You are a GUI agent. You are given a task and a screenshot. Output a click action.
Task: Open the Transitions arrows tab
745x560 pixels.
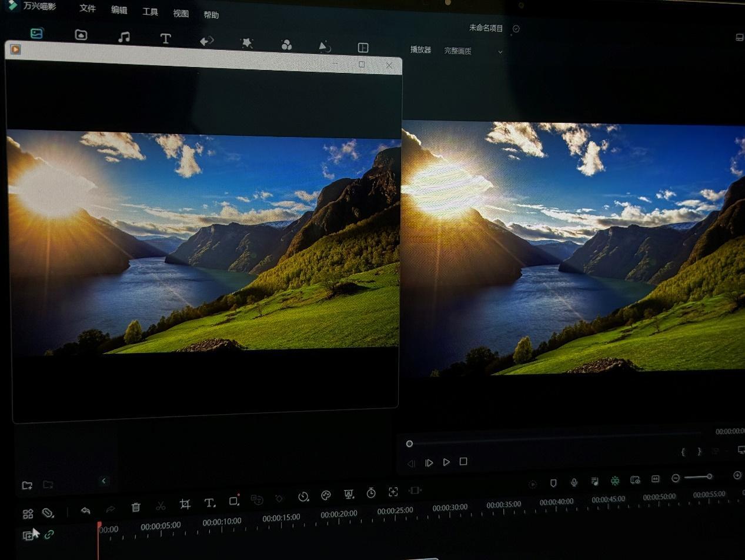[207, 41]
